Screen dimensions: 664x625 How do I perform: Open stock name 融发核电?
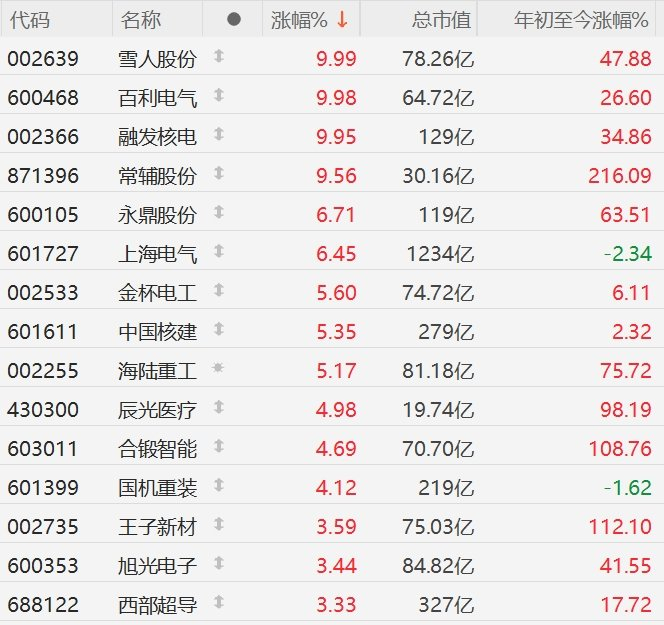point(158,137)
